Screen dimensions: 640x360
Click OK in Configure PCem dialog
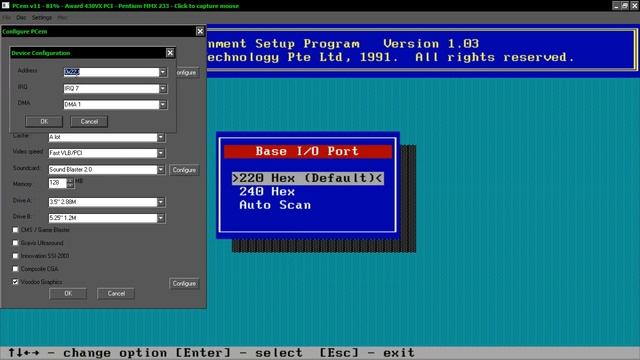pyautogui.click(x=68, y=293)
